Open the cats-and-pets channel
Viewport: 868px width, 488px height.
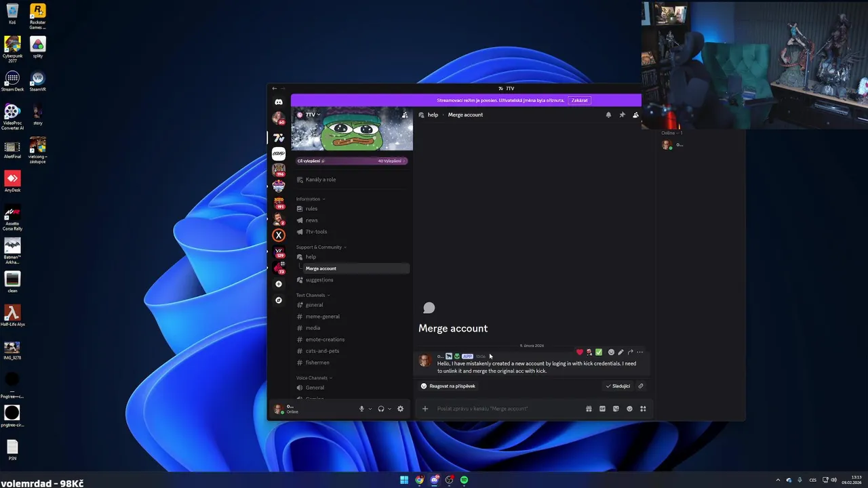352,351
